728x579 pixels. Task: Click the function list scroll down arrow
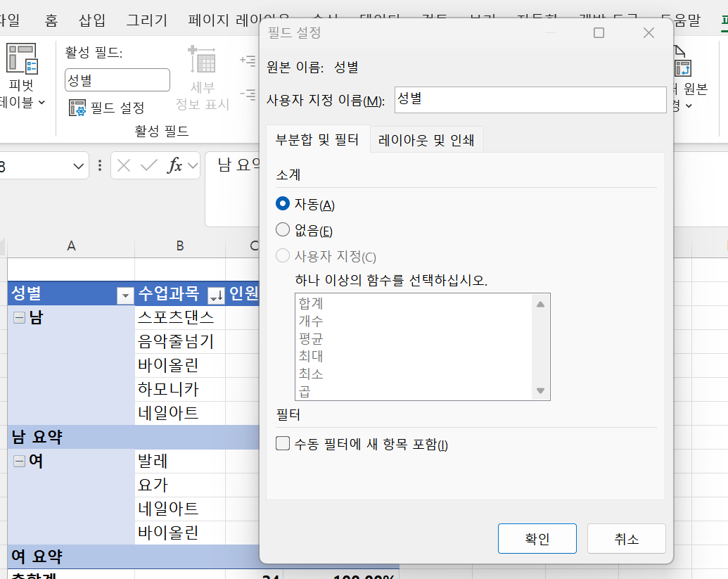tap(540, 390)
